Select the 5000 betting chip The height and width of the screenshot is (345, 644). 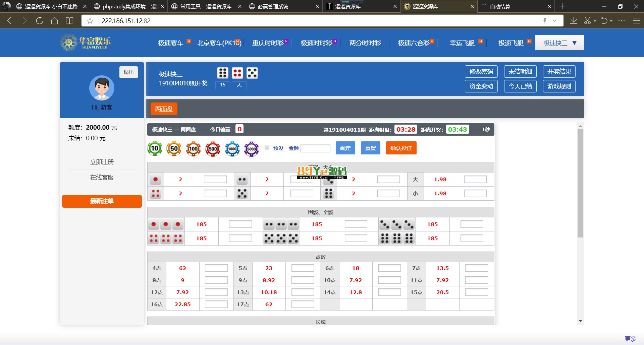coord(252,148)
